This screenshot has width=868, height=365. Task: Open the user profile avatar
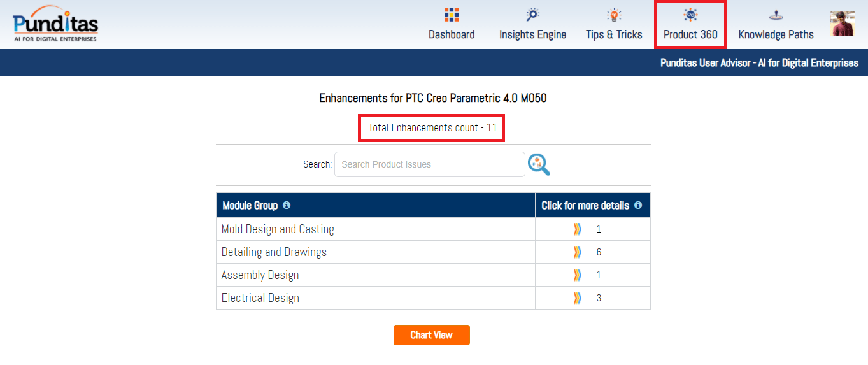click(843, 24)
